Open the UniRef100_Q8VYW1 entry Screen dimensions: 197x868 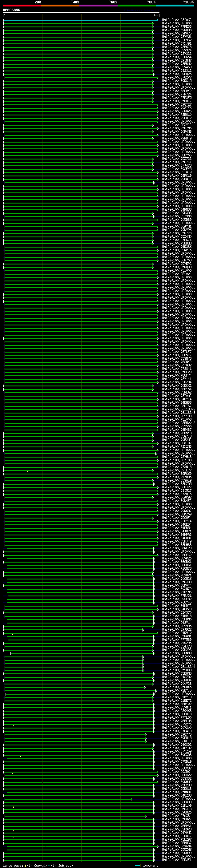(177, 37)
